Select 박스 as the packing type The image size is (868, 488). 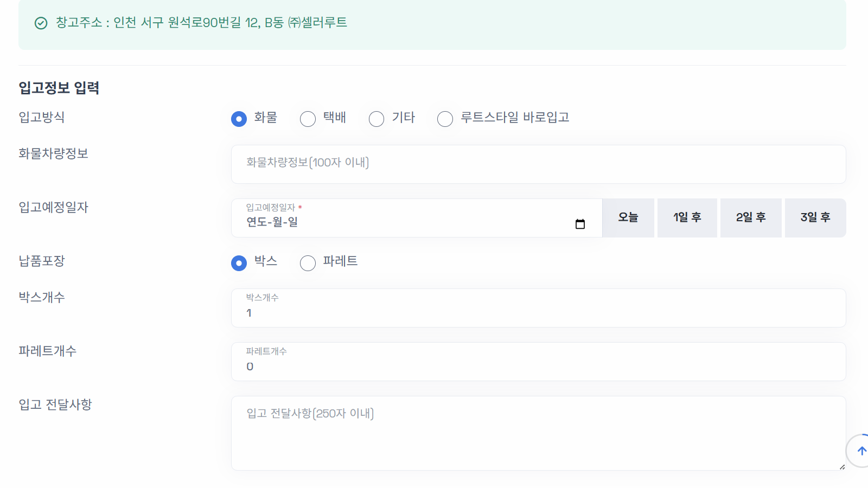239,262
